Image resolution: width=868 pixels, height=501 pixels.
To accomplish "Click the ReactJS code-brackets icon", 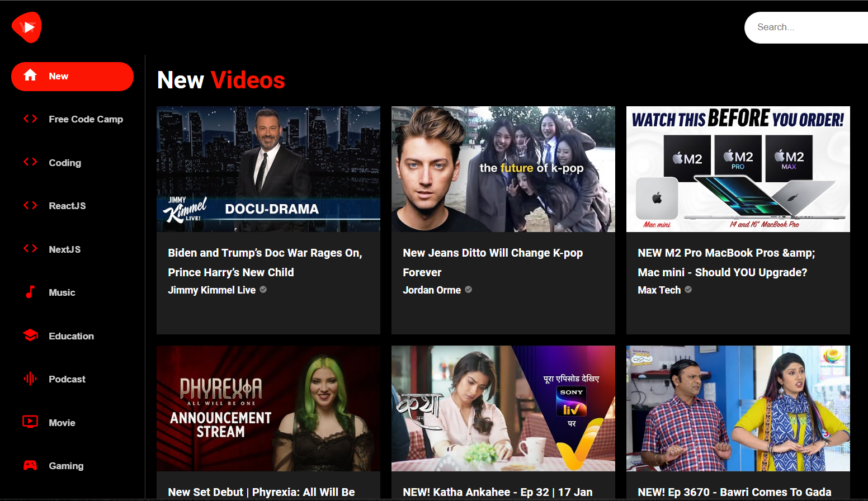I will tap(30, 205).
